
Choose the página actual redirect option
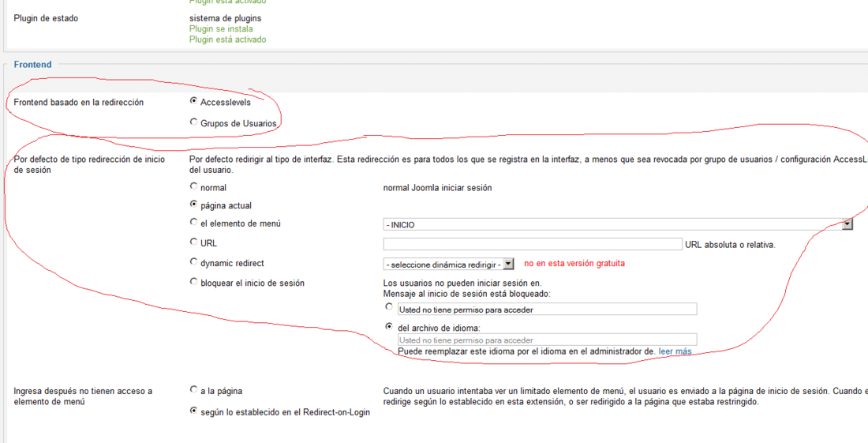[193, 205]
